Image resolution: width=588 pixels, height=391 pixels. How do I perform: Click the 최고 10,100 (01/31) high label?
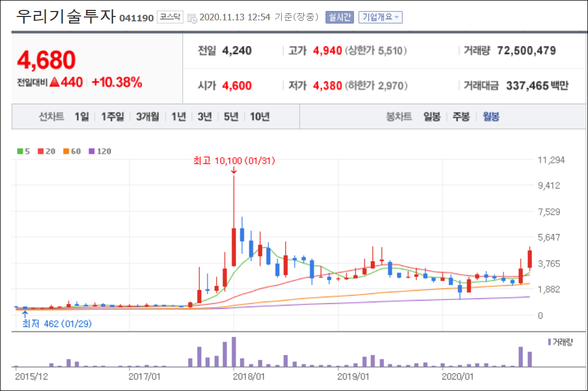click(234, 161)
